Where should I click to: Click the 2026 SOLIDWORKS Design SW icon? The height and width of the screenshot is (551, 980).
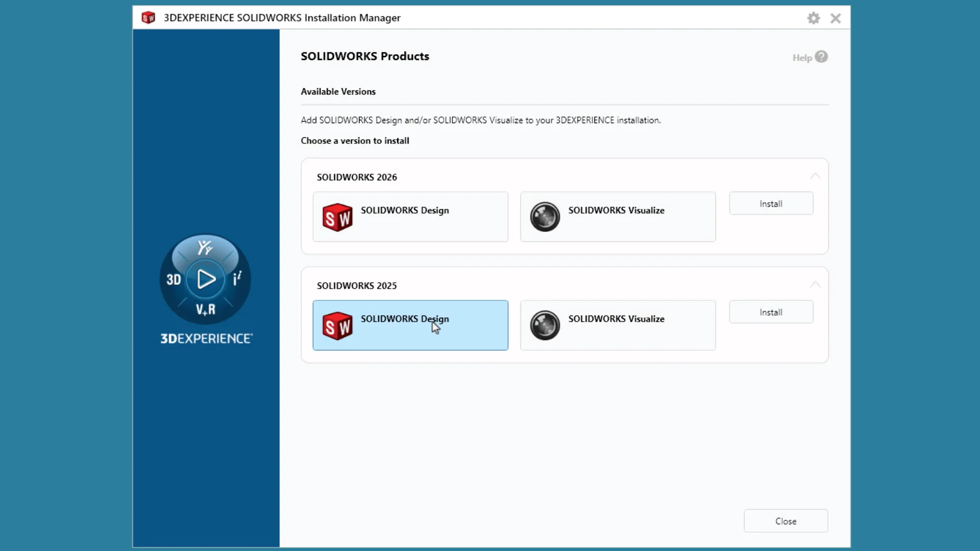pos(338,217)
